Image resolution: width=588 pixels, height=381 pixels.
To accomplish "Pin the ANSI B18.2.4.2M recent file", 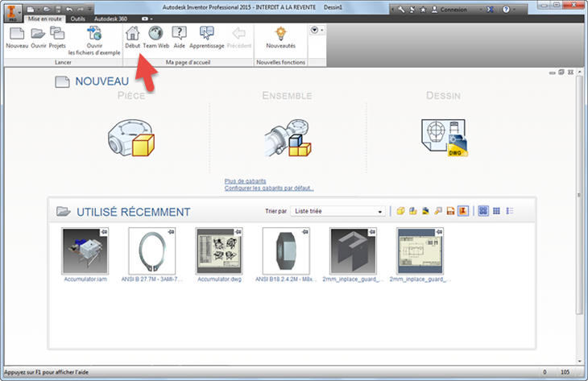I will coord(305,232).
